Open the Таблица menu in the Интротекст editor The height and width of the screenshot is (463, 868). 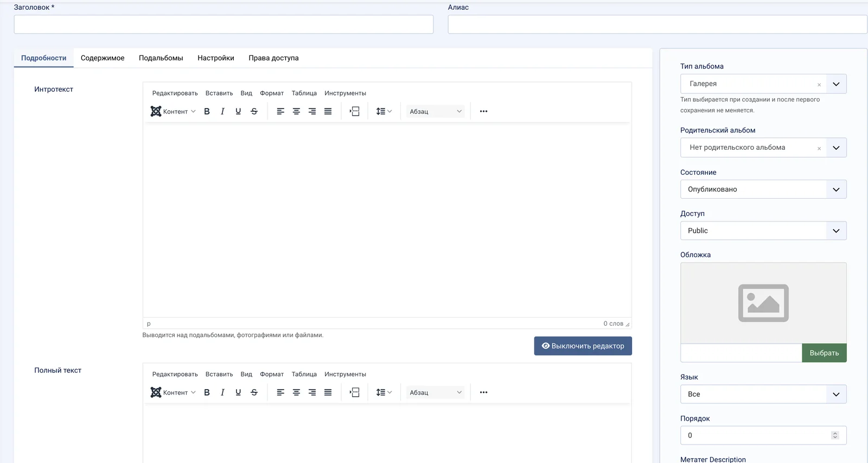pos(304,93)
